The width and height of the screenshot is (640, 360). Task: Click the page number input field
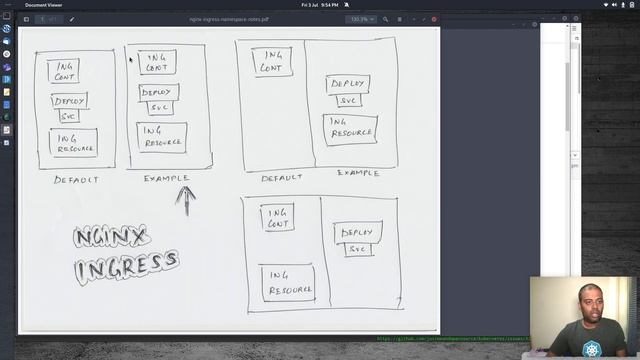tap(42, 19)
